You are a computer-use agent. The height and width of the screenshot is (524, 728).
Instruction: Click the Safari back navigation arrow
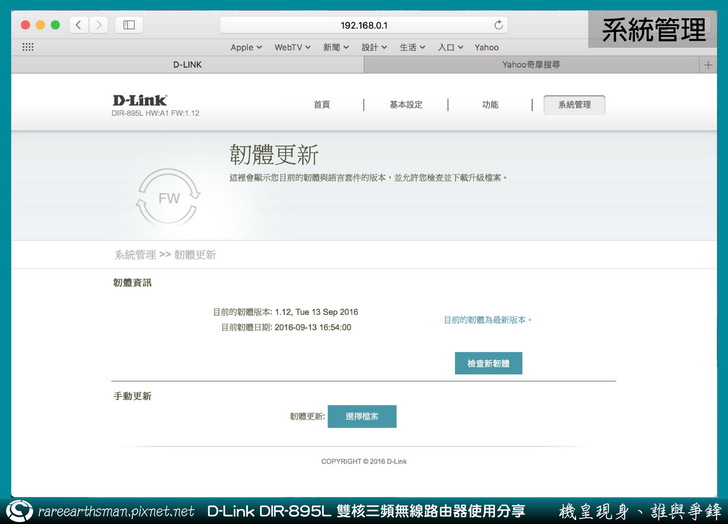point(79,25)
